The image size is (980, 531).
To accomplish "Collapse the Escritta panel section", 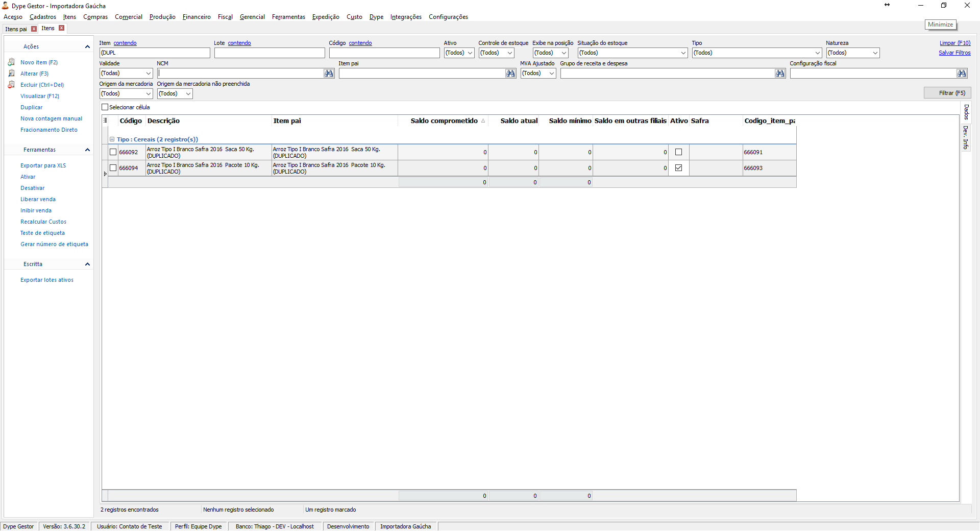I will point(87,264).
